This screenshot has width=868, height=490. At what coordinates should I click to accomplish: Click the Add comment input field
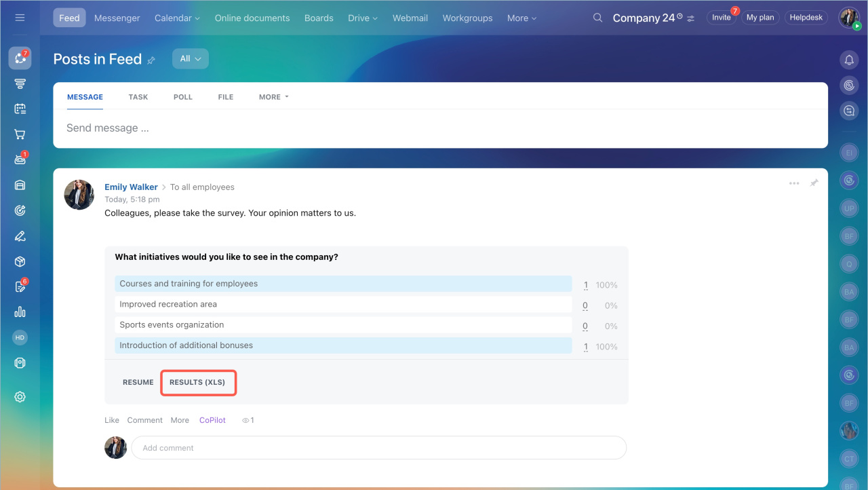click(x=378, y=448)
